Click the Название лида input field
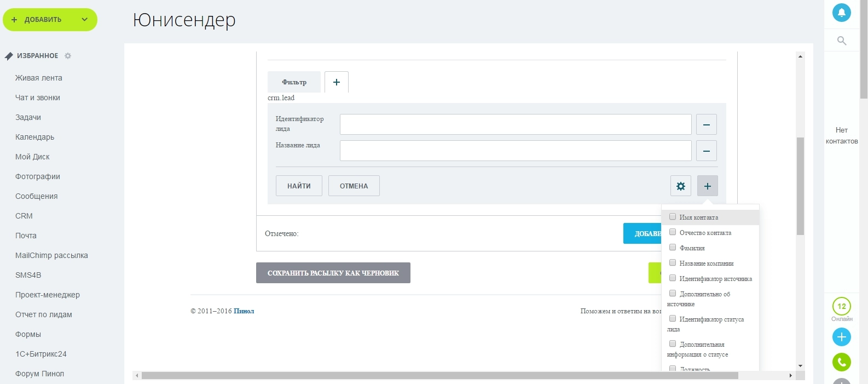Image resolution: width=868 pixels, height=384 pixels. click(x=515, y=151)
